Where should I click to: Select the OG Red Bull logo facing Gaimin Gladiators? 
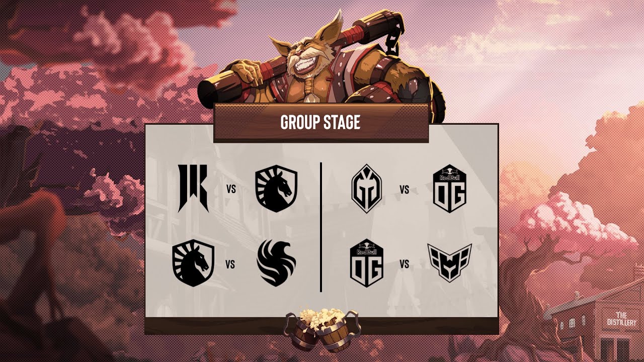pyautogui.click(x=450, y=190)
